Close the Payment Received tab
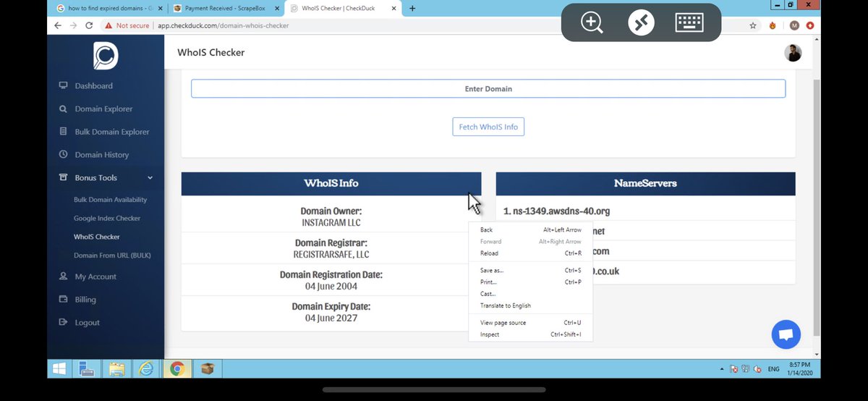Viewport: 868px width, 401px height. point(276,9)
